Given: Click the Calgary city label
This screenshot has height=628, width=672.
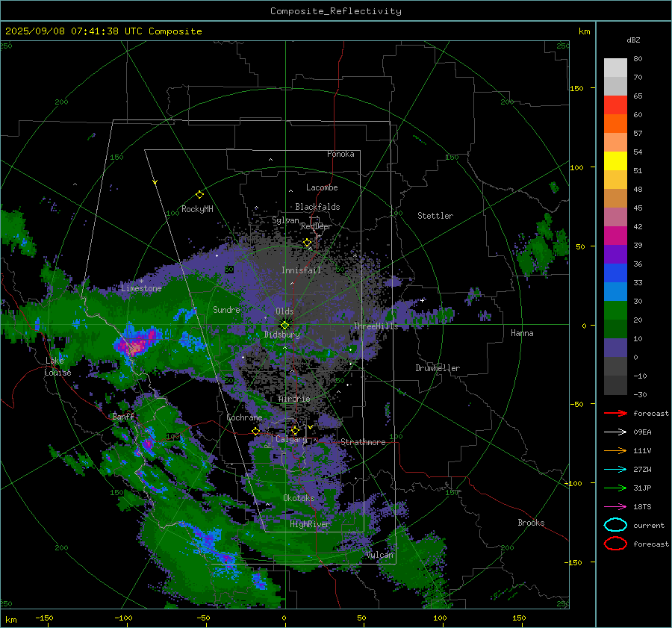Looking at the screenshot, I should (291, 439).
